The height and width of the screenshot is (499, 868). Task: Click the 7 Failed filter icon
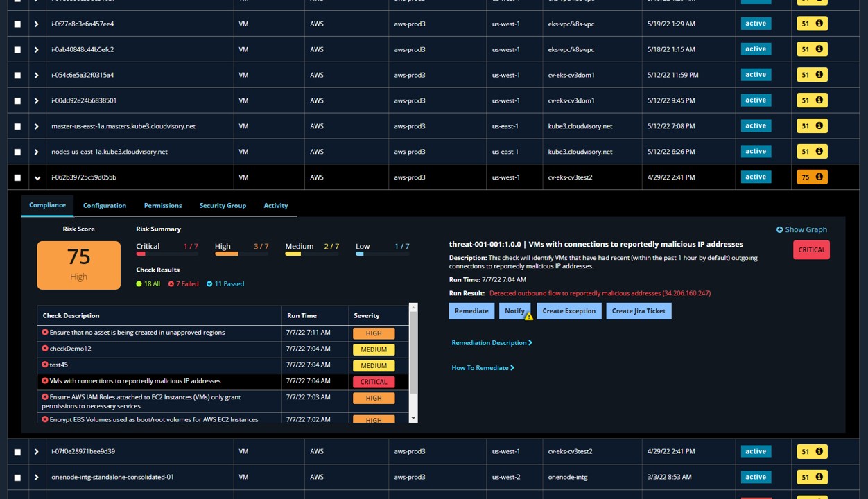coord(171,284)
